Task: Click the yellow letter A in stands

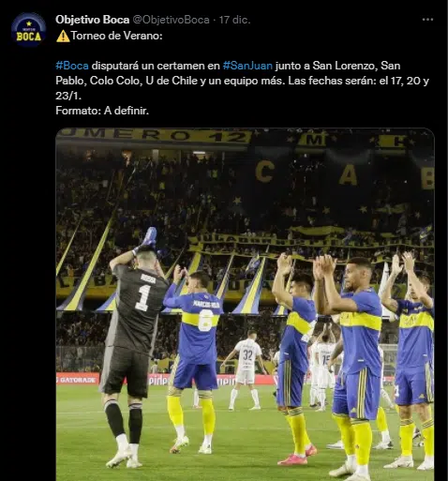Action: (348, 175)
